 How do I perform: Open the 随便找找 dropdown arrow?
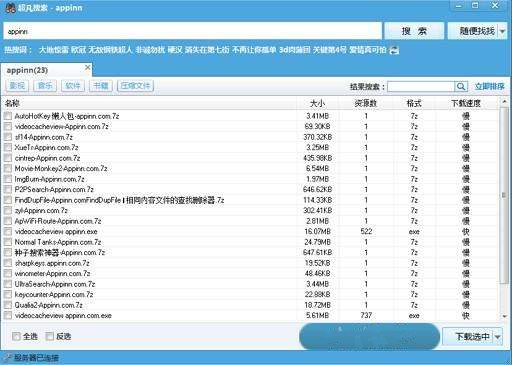502,32
